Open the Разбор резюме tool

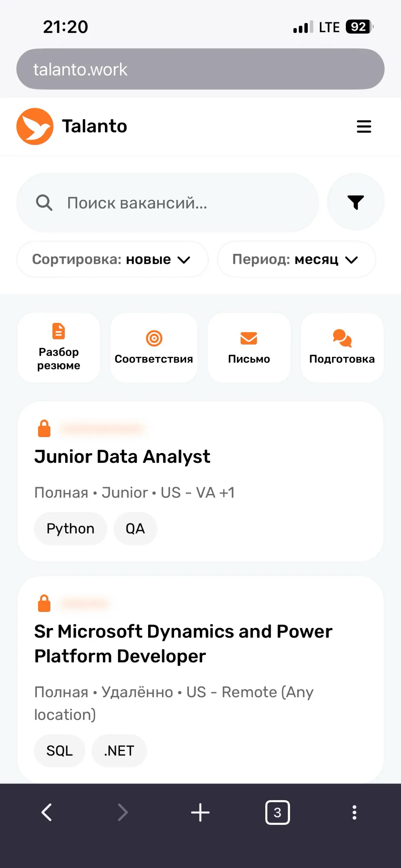(58, 347)
